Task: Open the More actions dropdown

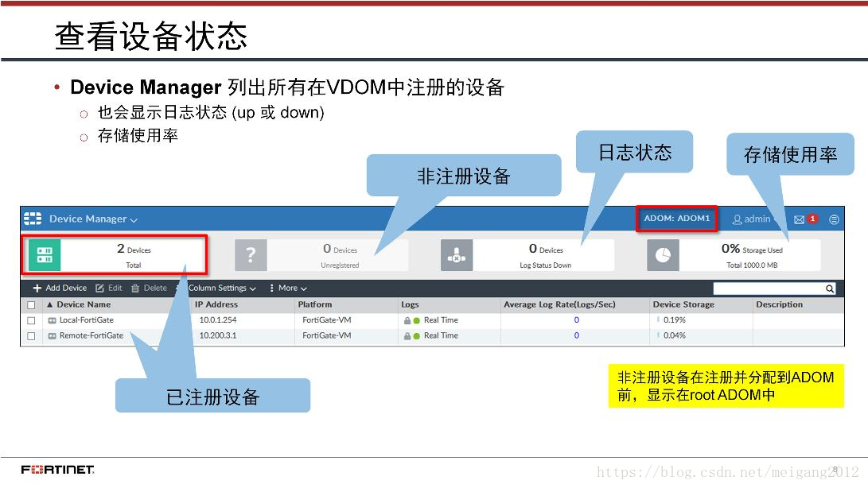Action: [x=288, y=288]
